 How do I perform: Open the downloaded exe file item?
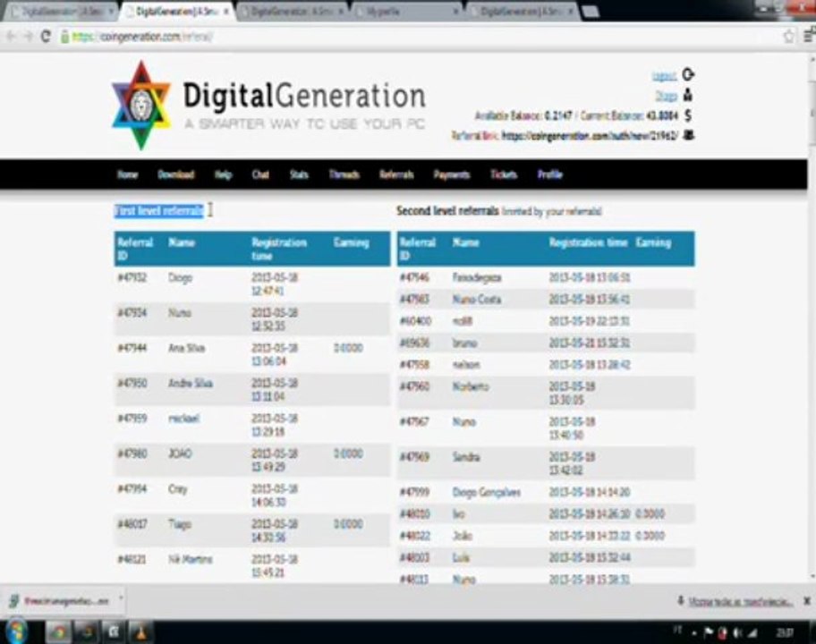(x=62, y=601)
